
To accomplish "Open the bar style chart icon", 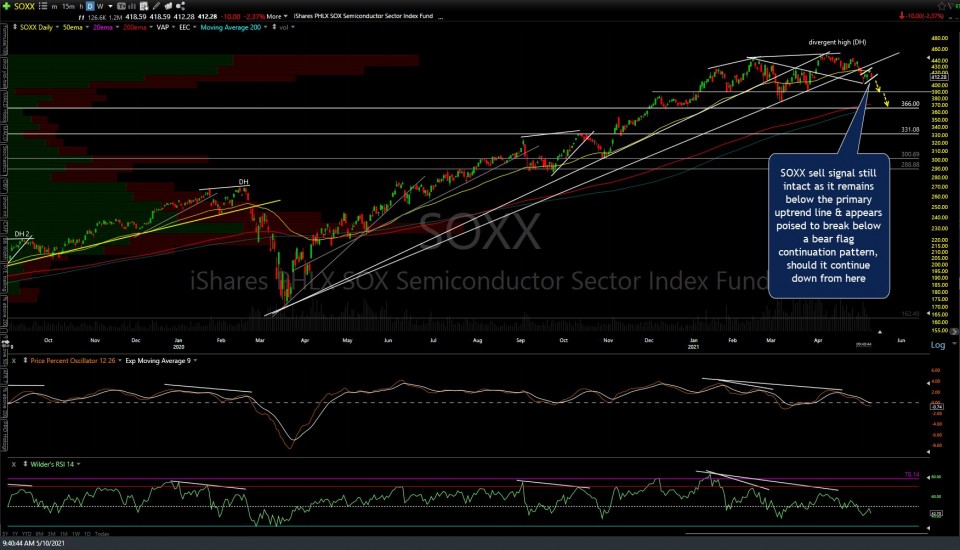I will click(x=132, y=6).
